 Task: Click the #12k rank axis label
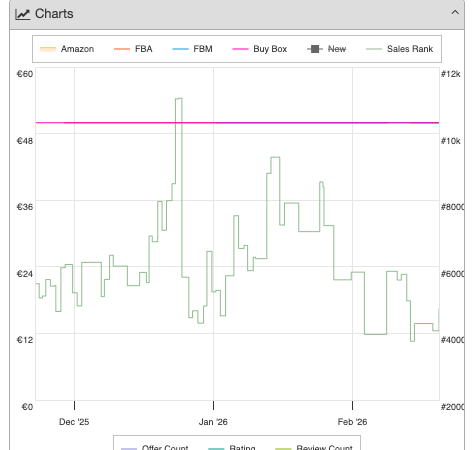(x=451, y=74)
